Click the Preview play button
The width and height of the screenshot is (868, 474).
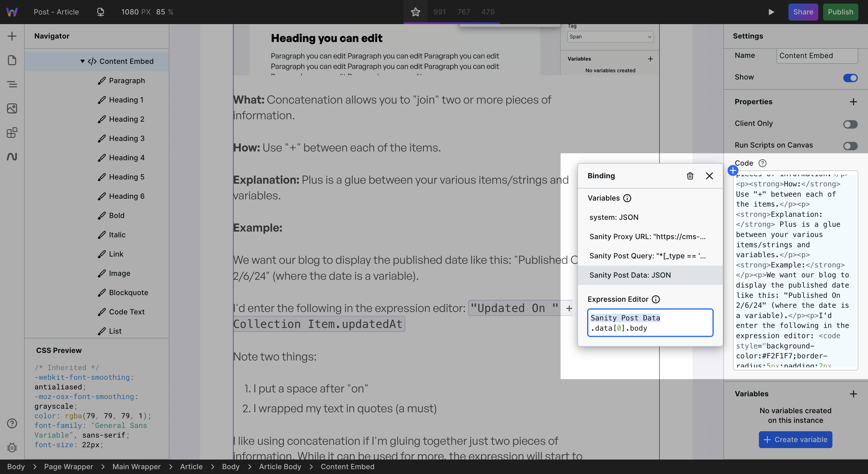pos(771,12)
